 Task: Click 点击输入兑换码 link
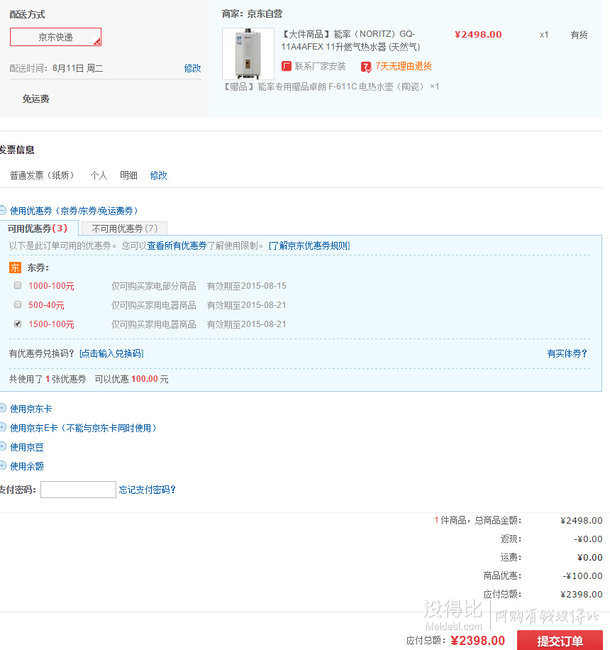click(x=111, y=354)
